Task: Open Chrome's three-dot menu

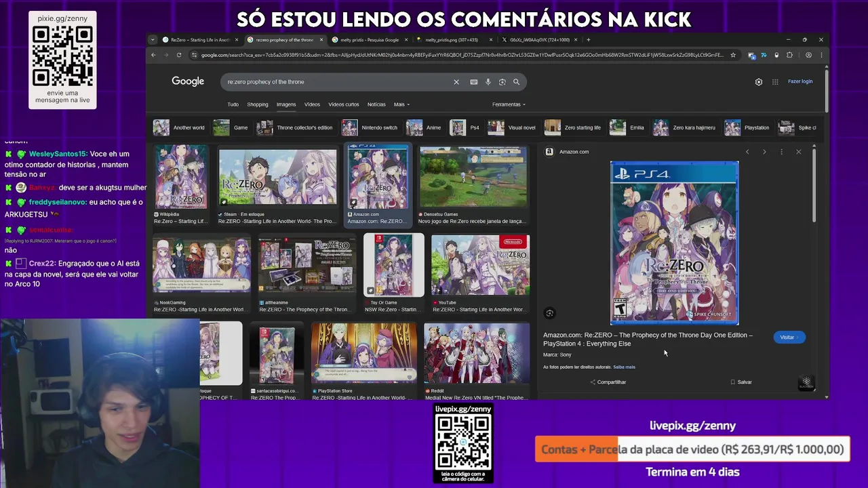Action: pos(821,55)
